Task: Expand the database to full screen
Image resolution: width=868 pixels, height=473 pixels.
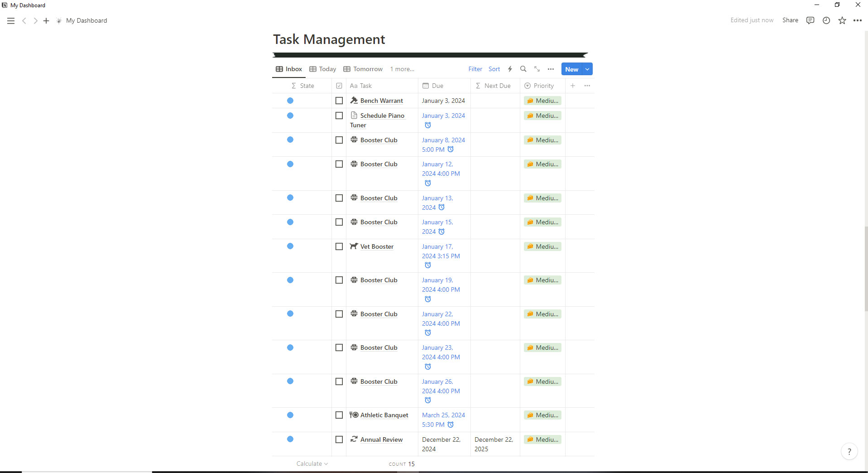Action: (x=537, y=69)
